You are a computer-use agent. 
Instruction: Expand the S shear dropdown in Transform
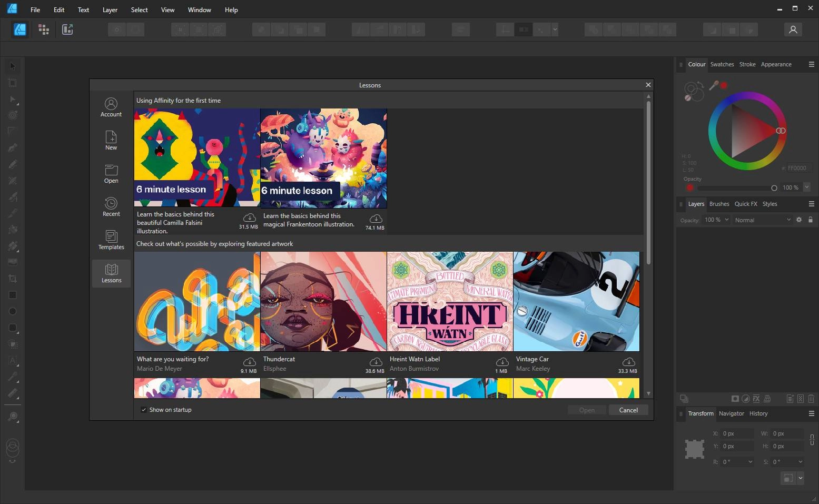click(800, 462)
